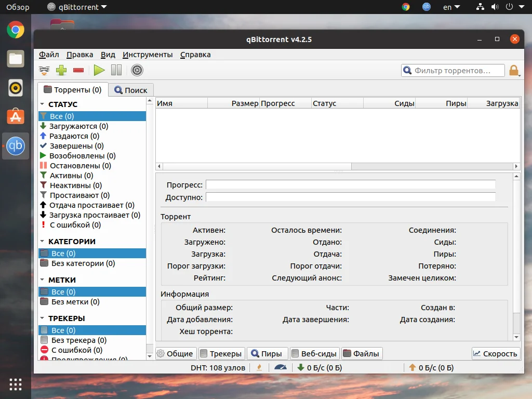This screenshot has width=532, height=399.
Task: Collapse the КАТЕГОРИИ section in sidebar
Action: coord(42,242)
